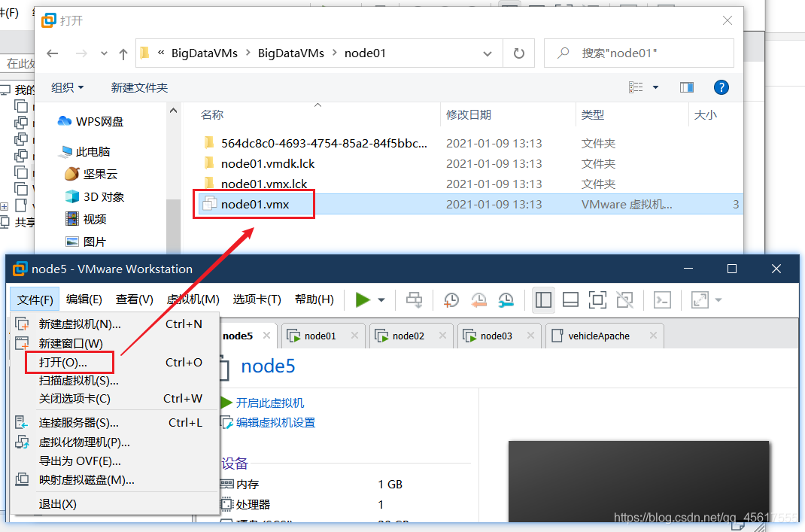Image resolution: width=805 pixels, height=532 pixels.
Task: Sort files by 名称 column
Action: (212, 115)
